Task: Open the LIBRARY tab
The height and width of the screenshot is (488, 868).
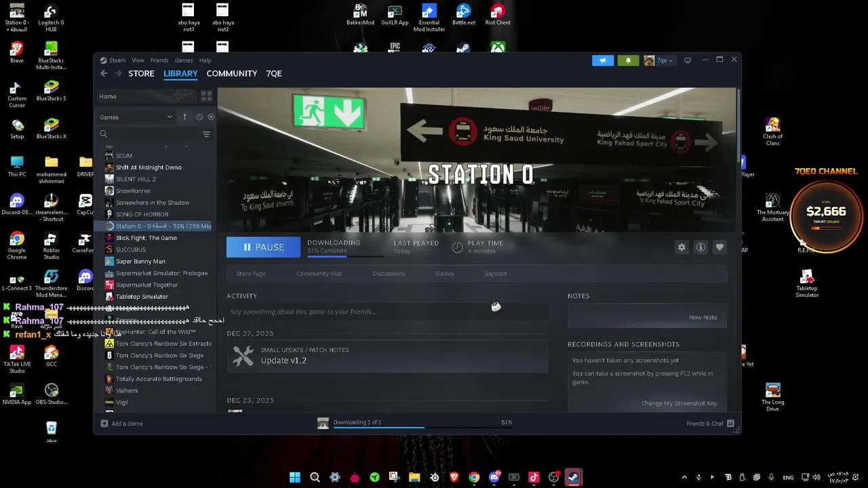Action: click(180, 73)
